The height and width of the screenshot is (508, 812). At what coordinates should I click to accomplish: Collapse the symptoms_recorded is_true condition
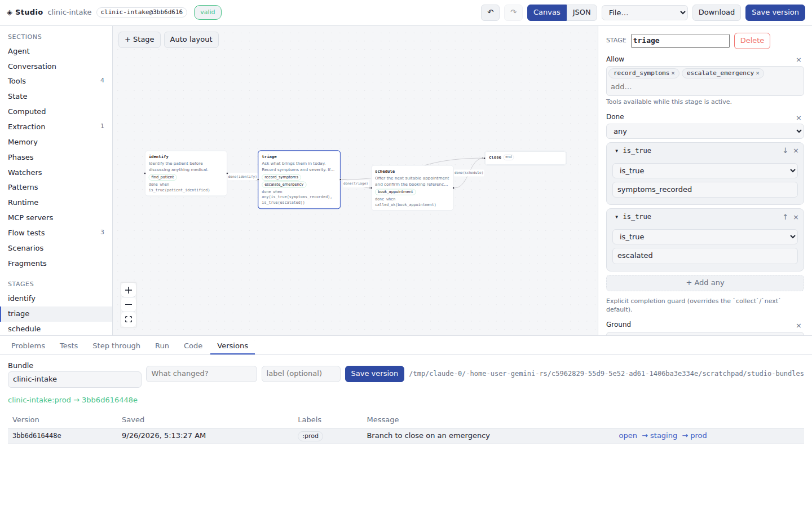pyautogui.click(x=616, y=151)
